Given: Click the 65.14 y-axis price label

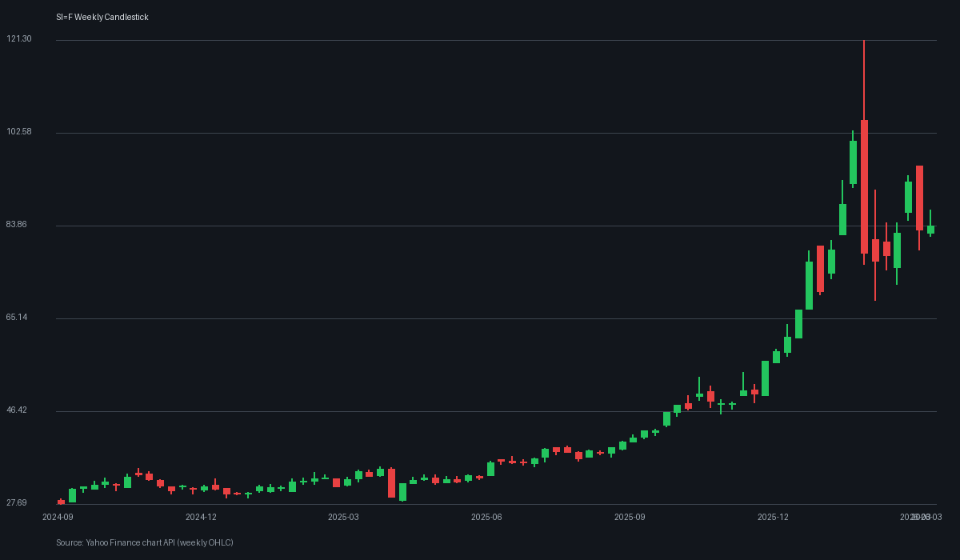Looking at the screenshot, I should 17,318.
